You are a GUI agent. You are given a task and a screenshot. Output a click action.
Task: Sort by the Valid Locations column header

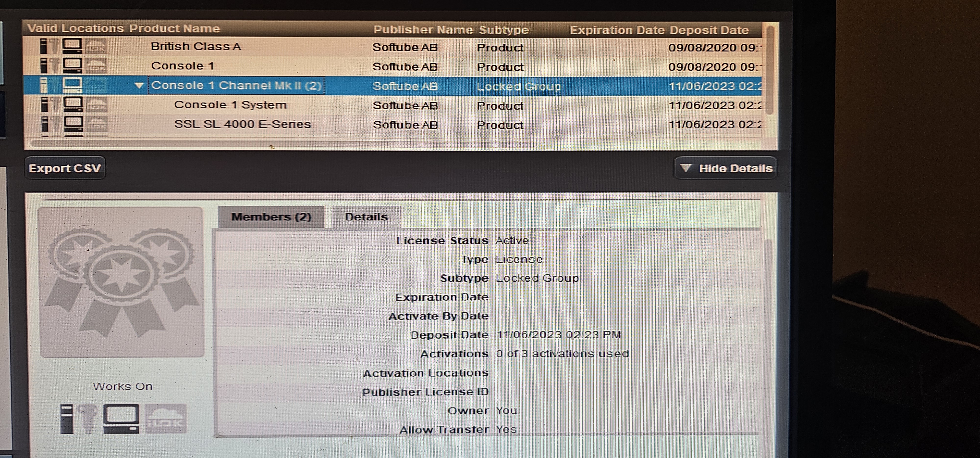point(75,28)
